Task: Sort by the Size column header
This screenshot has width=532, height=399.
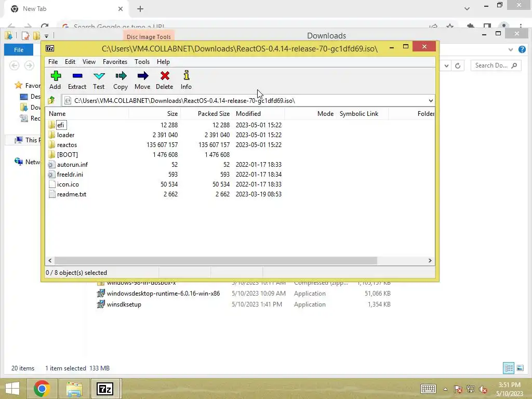Action: [155, 114]
